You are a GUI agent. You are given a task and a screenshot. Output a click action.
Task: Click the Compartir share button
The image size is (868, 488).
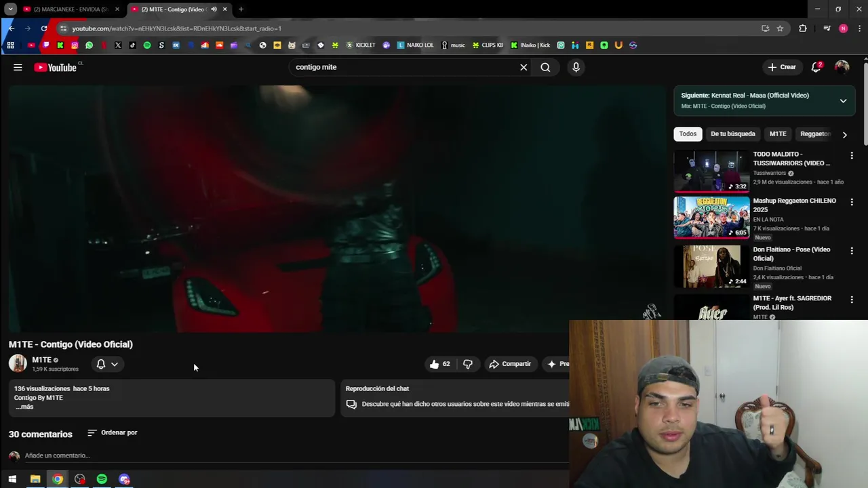pyautogui.click(x=510, y=364)
